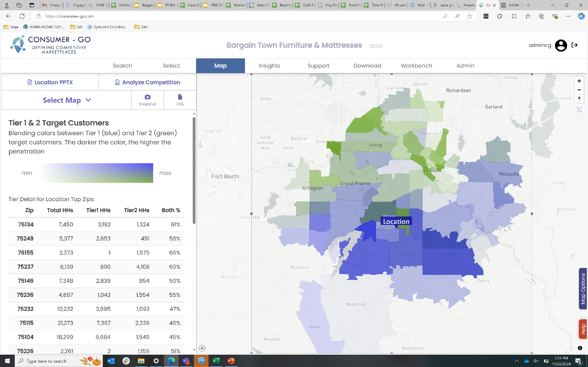This screenshot has width=588, height=367.
Task: Open the Sync.com bookmark
Action: [x=107, y=27]
